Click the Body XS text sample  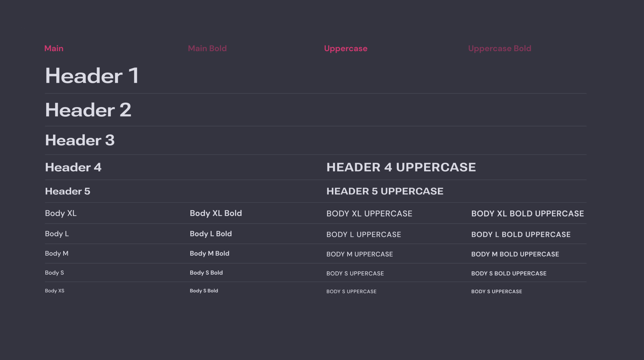pyautogui.click(x=55, y=290)
